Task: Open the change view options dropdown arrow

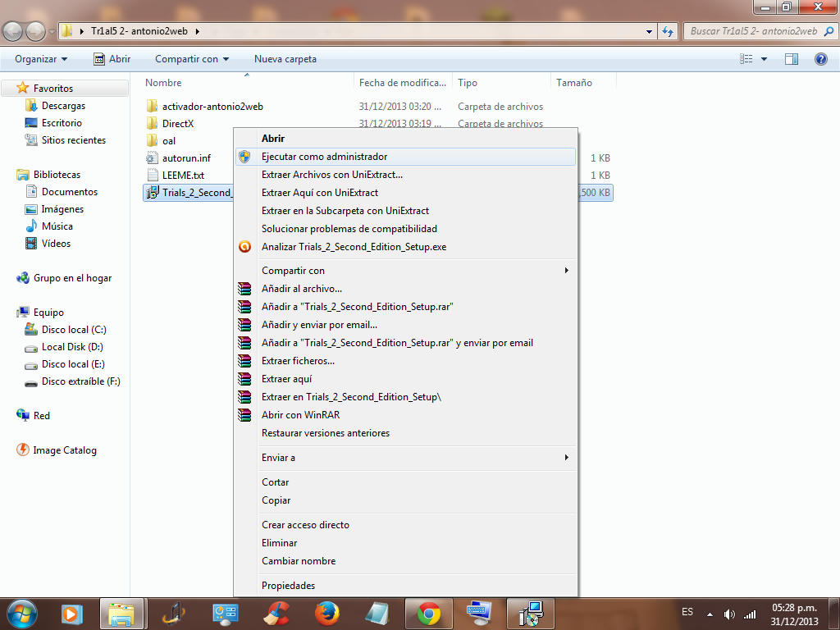Action: tap(765, 59)
